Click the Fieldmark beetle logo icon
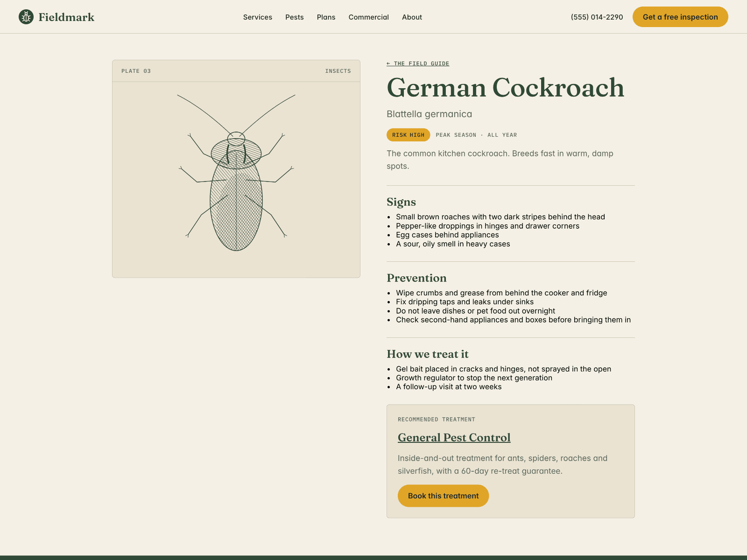 click(x=26, y=17)
